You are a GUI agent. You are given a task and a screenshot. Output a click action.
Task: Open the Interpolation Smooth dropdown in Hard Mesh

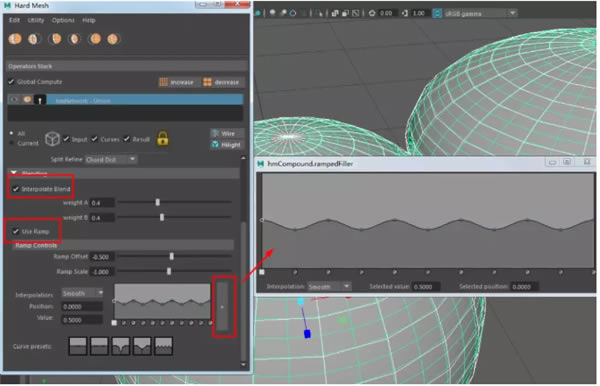[83, 293]
